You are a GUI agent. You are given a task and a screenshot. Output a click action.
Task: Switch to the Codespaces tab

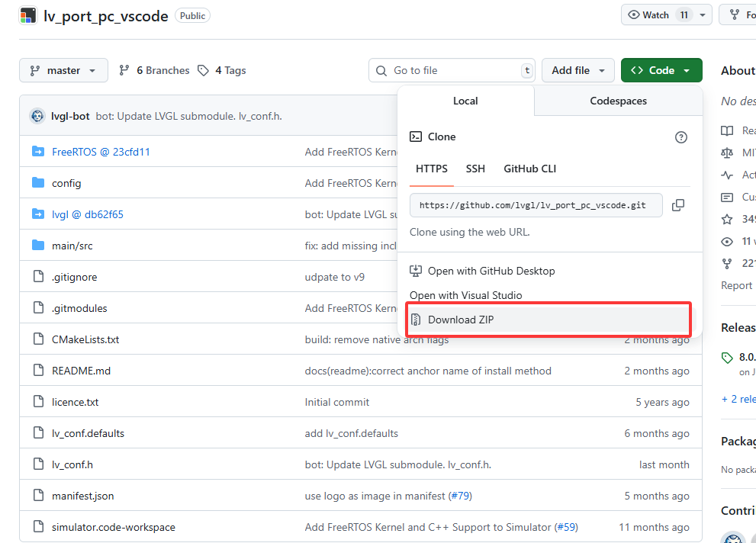[618, 101]
